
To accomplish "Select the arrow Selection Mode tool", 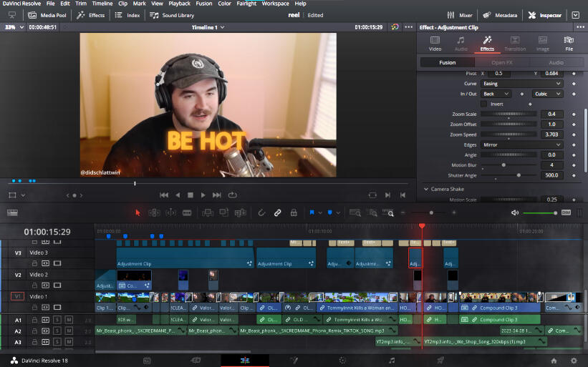I will (x=138, y=212).
